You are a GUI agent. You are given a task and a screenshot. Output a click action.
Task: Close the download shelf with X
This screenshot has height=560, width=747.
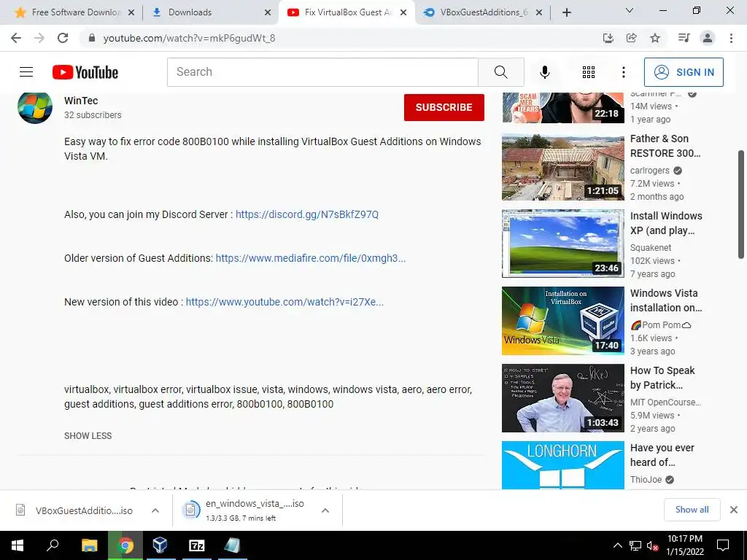734,510
